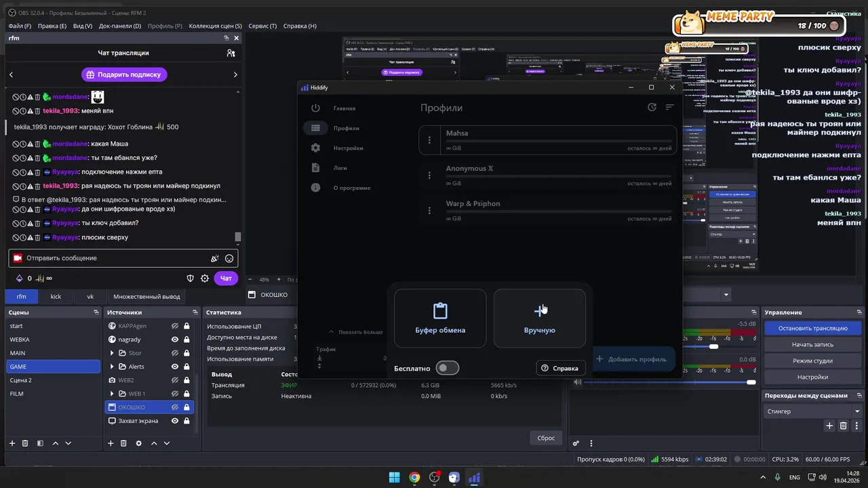The image size is (868, 488).
Task: Delete selected scene with trash icon
Action: click(25, 443)
